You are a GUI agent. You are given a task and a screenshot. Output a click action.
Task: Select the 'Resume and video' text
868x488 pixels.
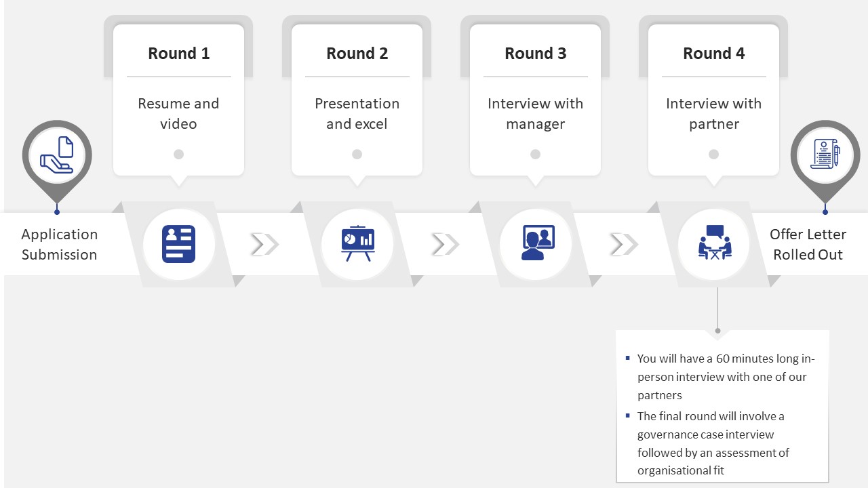(178, 114)
